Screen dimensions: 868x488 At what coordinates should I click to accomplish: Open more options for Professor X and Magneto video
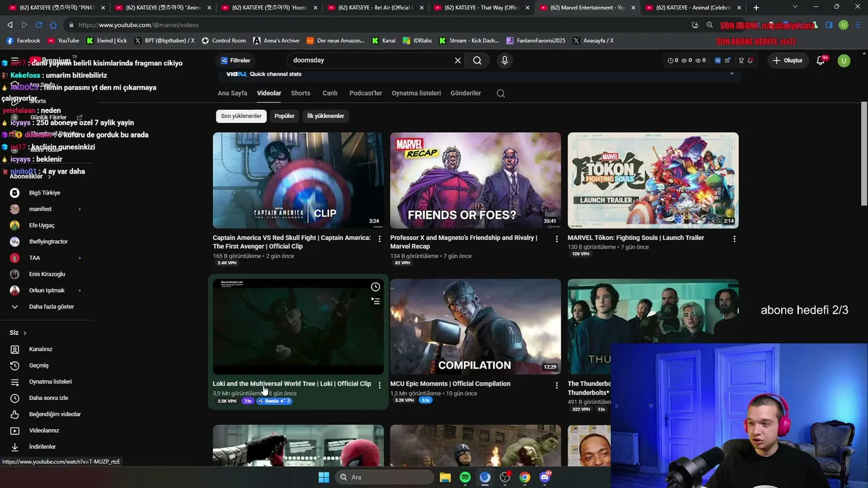point(557,239)
